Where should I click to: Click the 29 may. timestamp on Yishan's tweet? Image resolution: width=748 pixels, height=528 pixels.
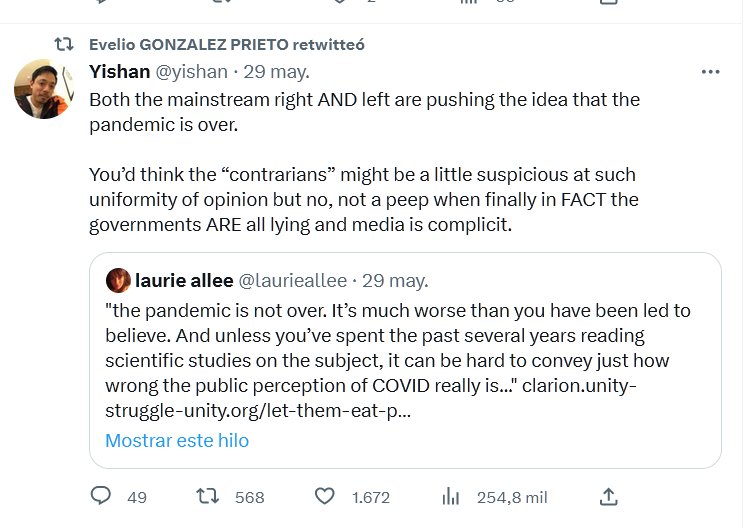click(x=276, y=72)
